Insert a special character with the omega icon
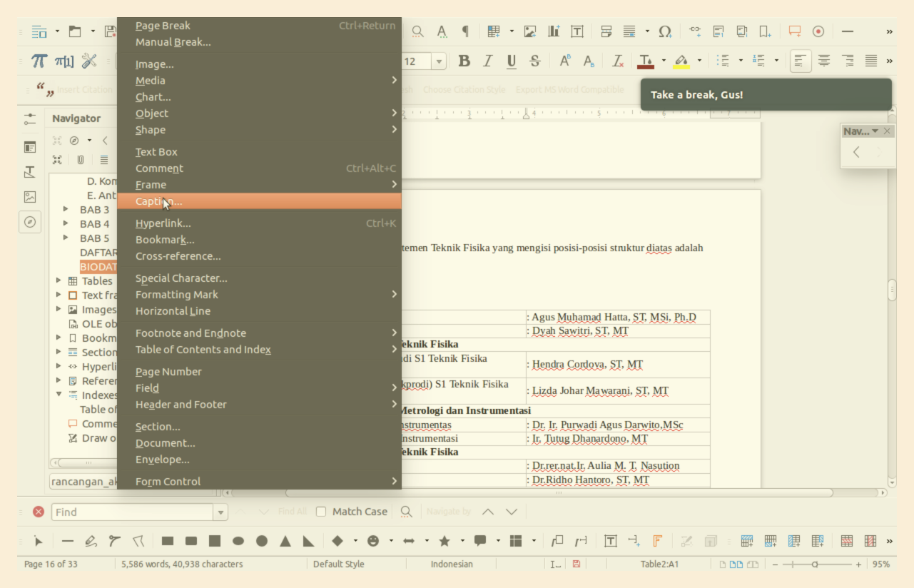 click(x=664, y=31)
